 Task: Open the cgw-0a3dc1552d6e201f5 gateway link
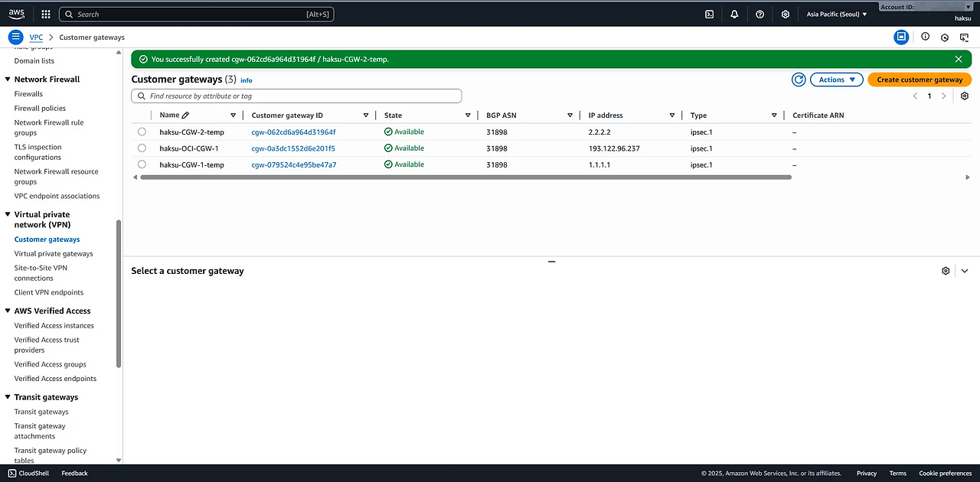[293, 148]
